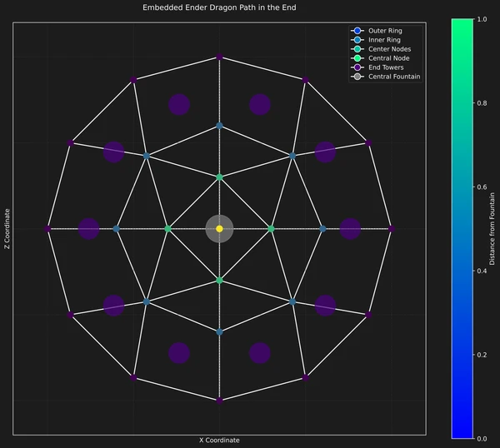500x448 pixels.
Task: Click the colorbar tick label 0.0
Action: tap(482, 439)
